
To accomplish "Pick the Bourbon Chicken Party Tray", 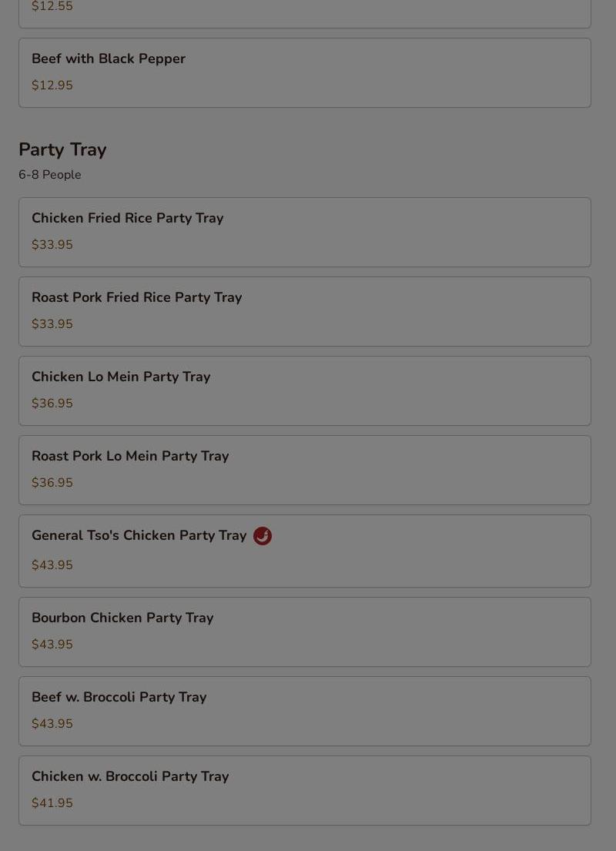I will [x=122, y=618].
